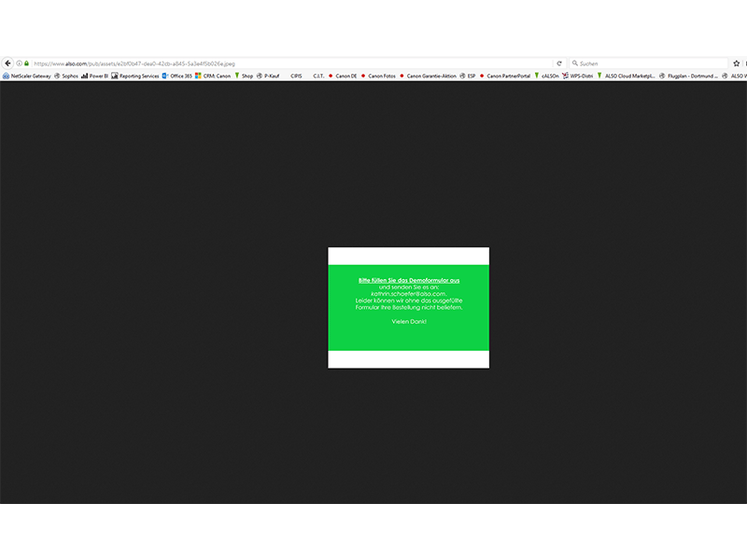Screen dimensions: 747x560
Task: Click the green padlock security icon
Action: point(27,63)
